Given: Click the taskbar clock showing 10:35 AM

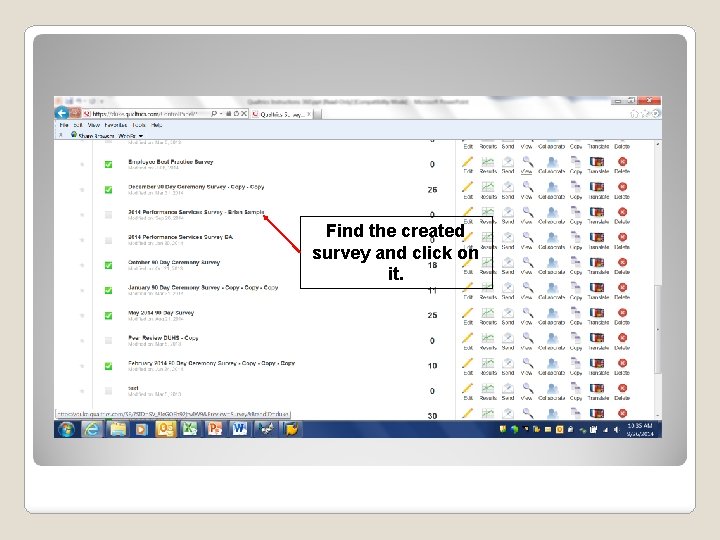Looking at the screenshot, I should (640, 429).
